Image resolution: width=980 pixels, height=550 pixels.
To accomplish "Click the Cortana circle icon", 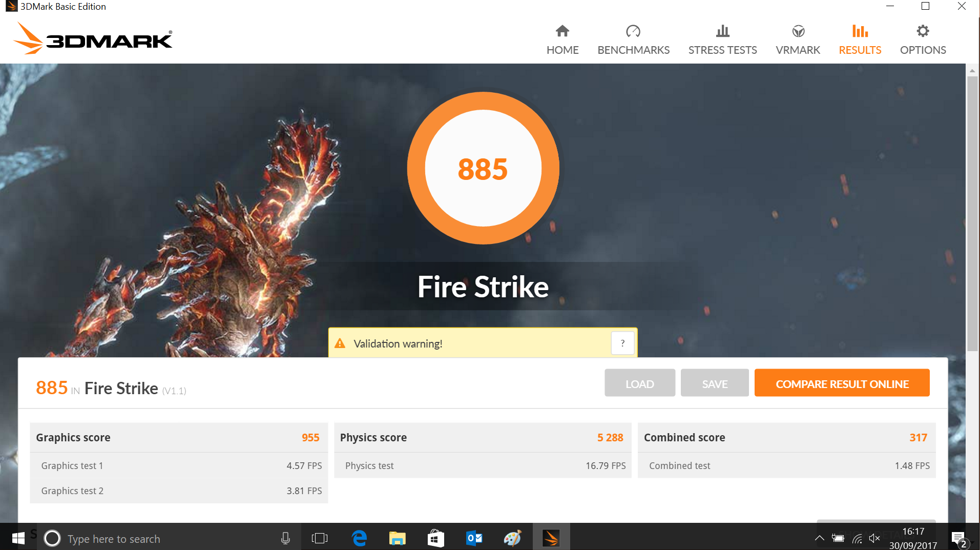I will tap(52, 538).
